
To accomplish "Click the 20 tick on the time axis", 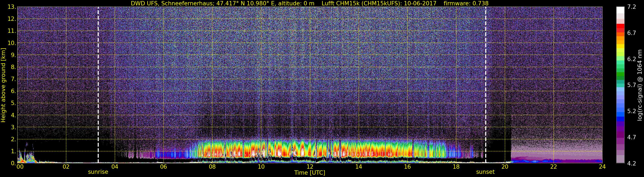I will [505, 167].
